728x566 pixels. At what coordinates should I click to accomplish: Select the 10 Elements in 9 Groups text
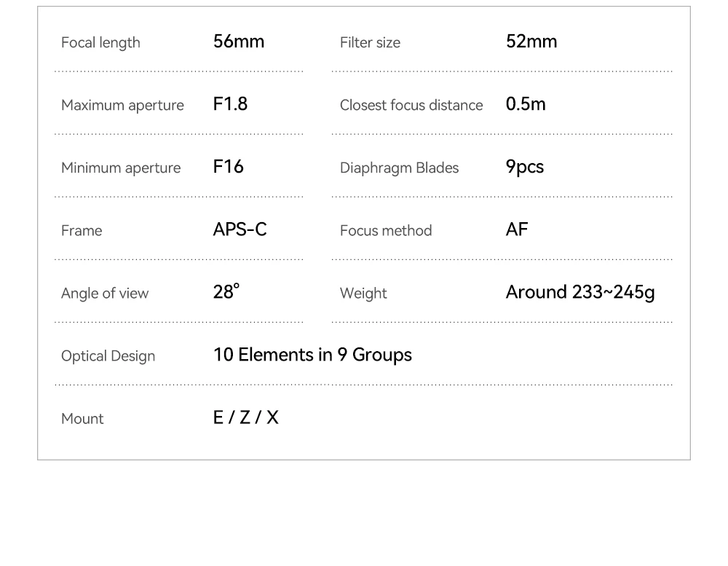(x=312, y=355)
